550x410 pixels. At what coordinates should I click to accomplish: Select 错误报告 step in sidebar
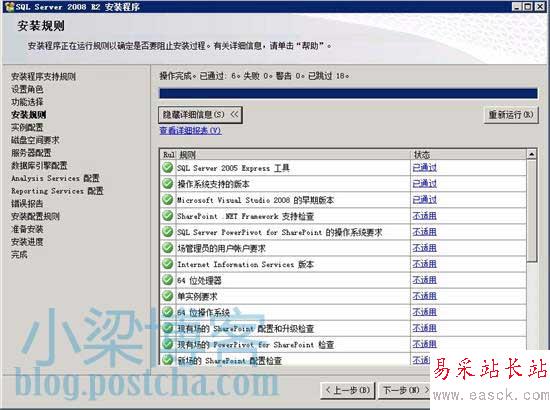coord(27,203)
